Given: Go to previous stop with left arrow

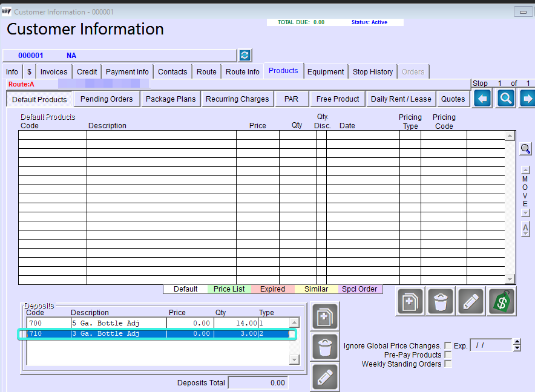Looking at the screenshot, I should pos(482,99).
